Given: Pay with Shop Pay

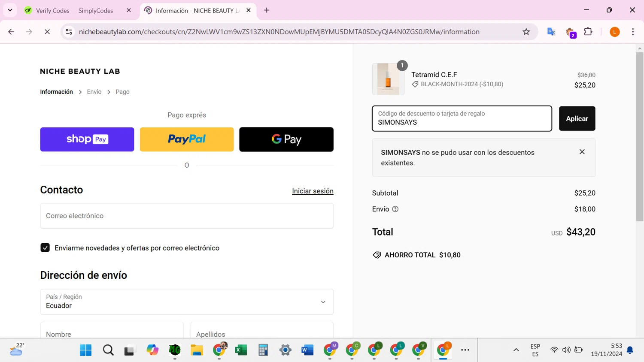Looking at the screenshot, I should (87, 139).
